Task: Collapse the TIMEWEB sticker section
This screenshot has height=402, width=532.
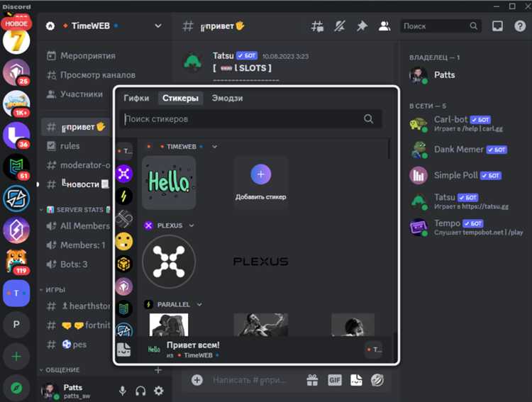Action: pyautogui.click(x=214, y=147)
